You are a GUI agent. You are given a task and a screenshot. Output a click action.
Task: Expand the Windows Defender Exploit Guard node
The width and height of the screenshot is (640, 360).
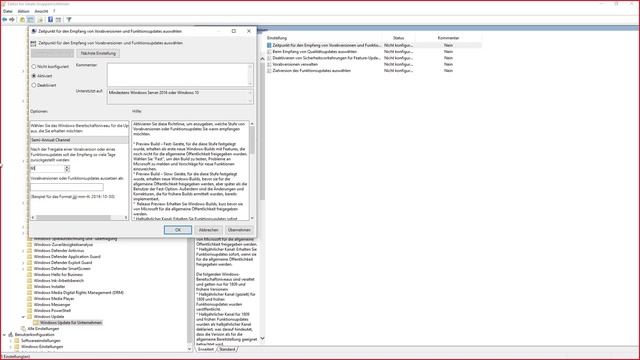pyautogui.click(x=23, y=263)
